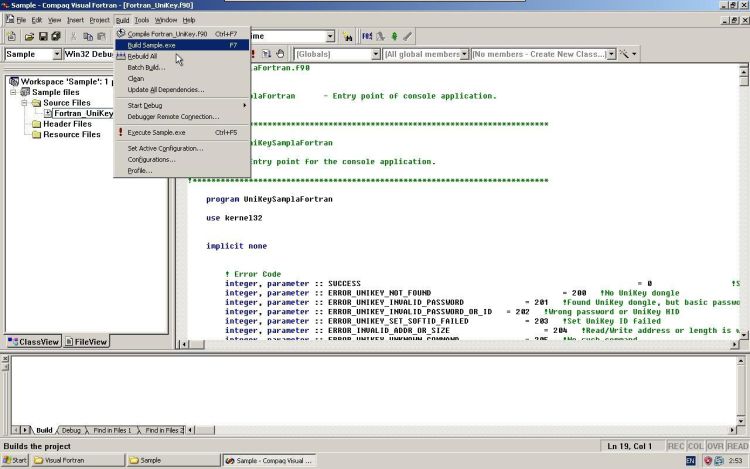This screenshot has width=750, height=469.
Task: Open the Insert menu
Action: (x=75, y=20)
